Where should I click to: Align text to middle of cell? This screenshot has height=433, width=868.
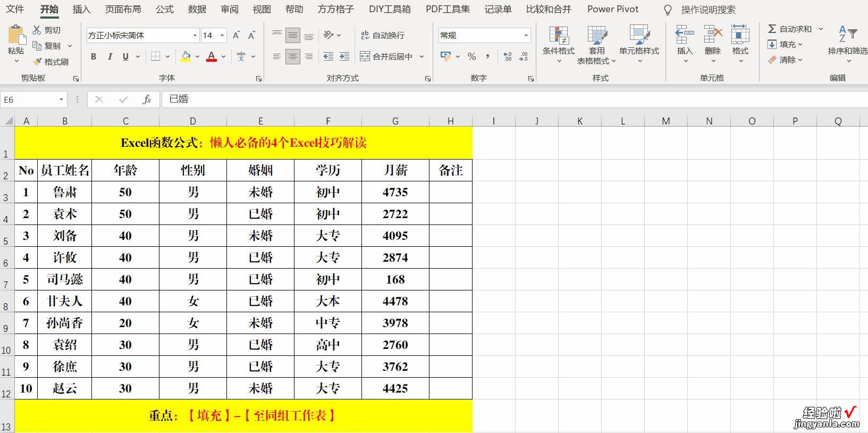click(293, 35)
